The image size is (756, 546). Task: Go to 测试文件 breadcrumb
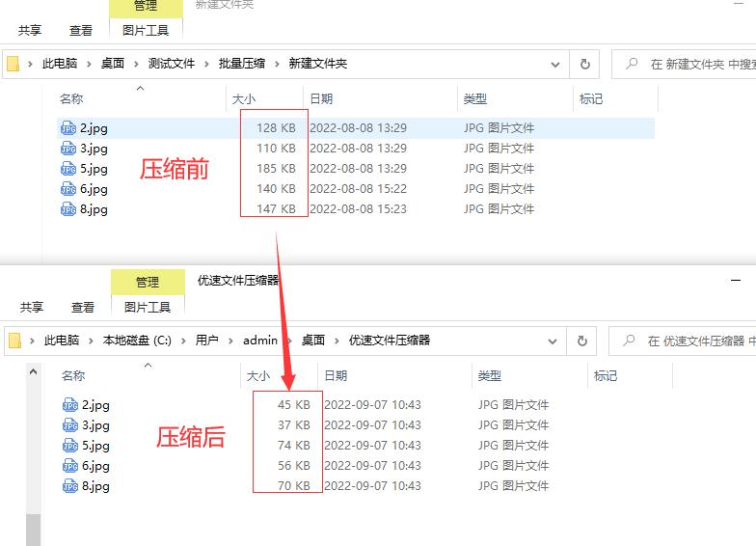[x=172, y=64]
